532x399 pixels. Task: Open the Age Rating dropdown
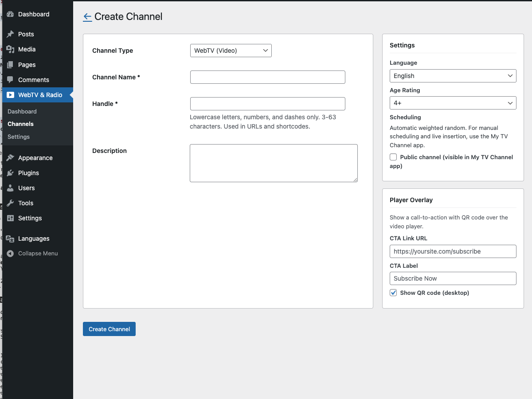coord(453,102)
